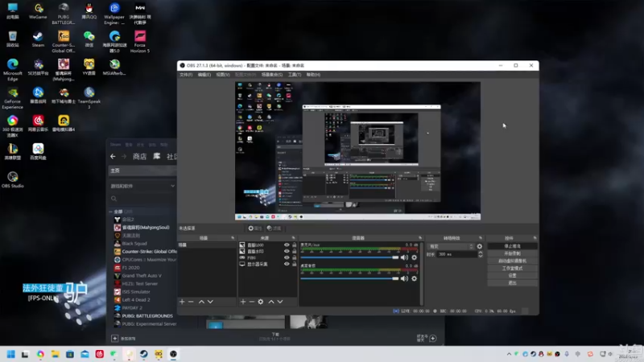Move scene up with the arrow icon
Viewport: 644px width, 362px height.
click(x=201, y=302)
